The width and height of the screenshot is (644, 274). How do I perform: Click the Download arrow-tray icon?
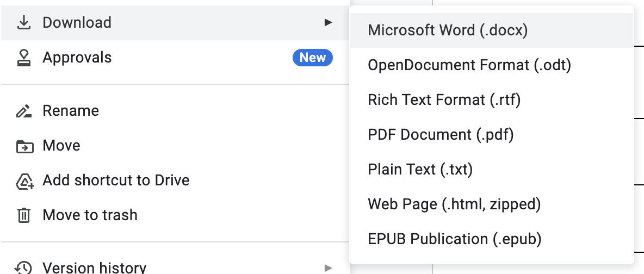tap(23, 23)
